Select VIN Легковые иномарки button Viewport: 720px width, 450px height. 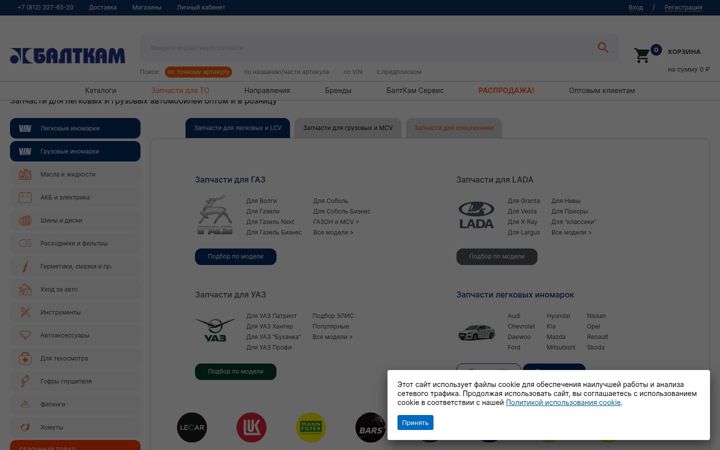pos(75,128)
